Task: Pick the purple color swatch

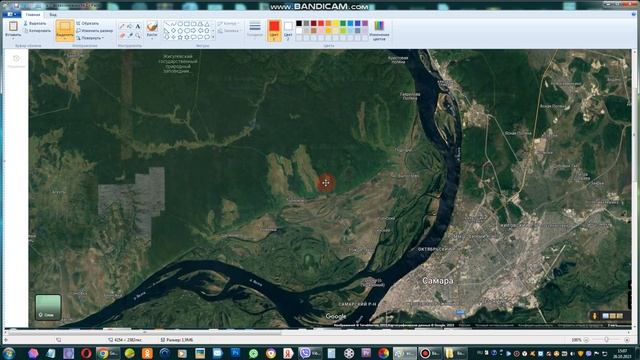Action: [365, 24]
